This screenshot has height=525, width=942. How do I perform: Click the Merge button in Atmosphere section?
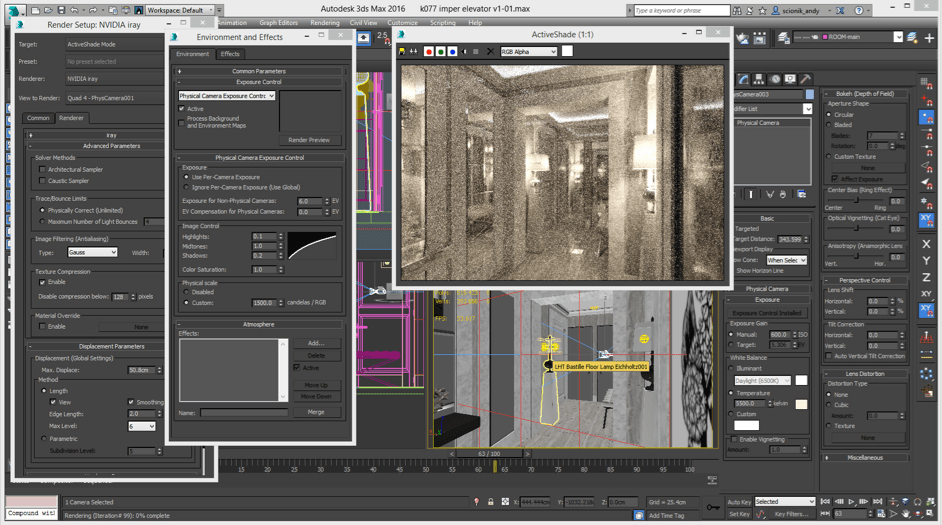[316, 412]
